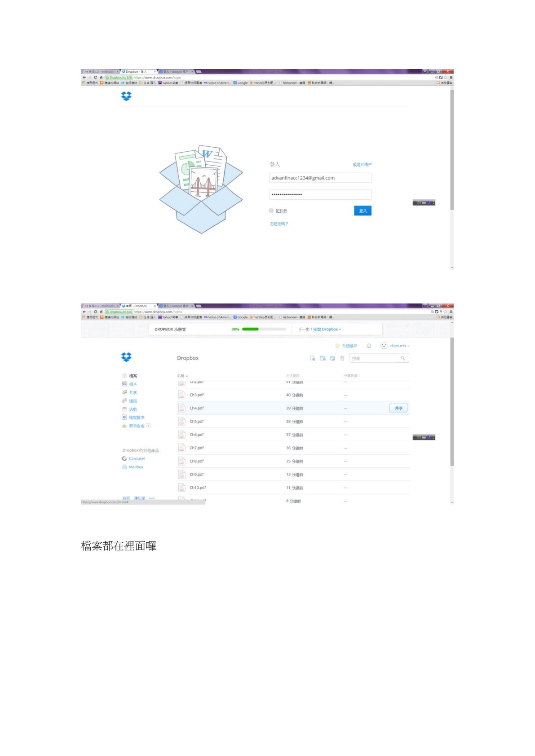Click the share folder icon in the file toolbar

332,358
